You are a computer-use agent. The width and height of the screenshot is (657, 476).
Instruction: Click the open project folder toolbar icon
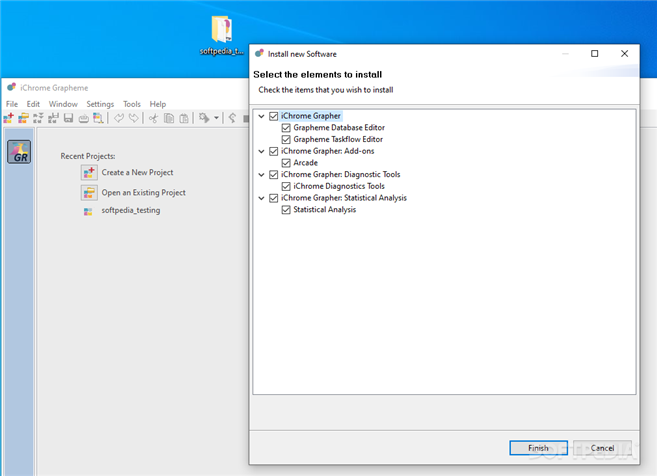tap(23, 118)
